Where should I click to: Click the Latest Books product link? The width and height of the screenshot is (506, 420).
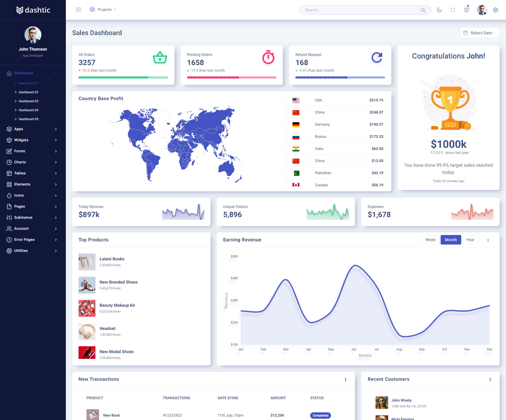pos(112,259)
